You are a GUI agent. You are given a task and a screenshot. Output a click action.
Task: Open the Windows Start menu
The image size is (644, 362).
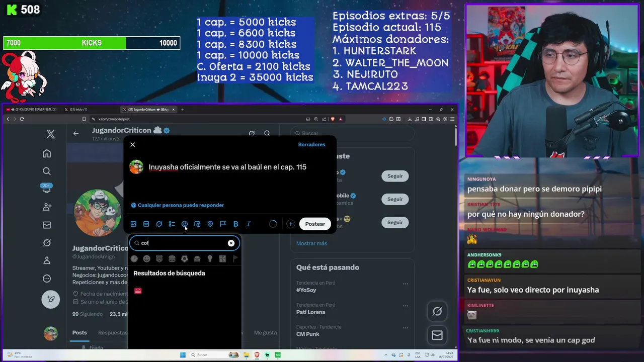[x=183, y=355]
